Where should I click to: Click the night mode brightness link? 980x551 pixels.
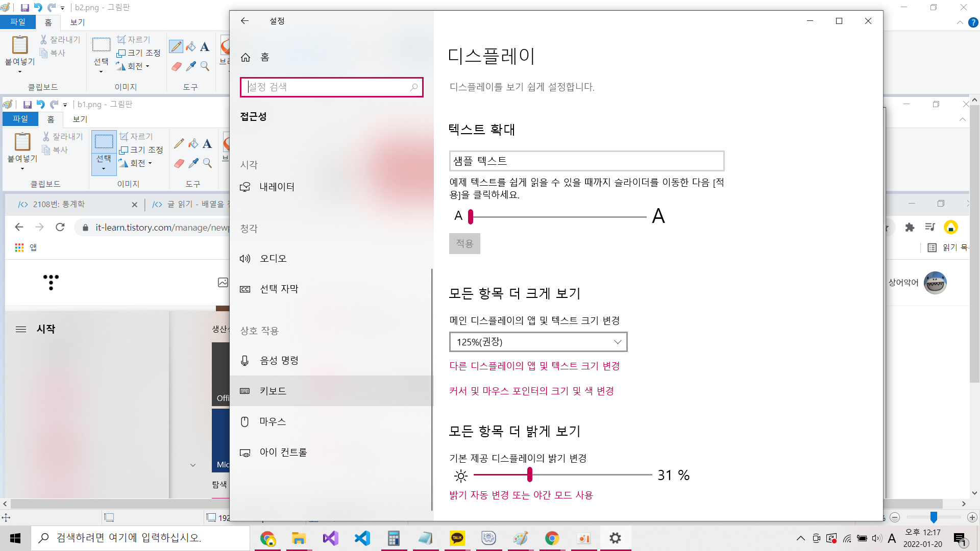pos(521,495)
